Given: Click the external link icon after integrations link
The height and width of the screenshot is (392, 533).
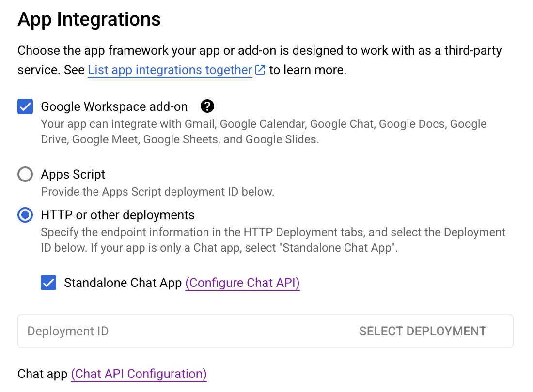Looking at the screenshot, I should coord(260,70).
